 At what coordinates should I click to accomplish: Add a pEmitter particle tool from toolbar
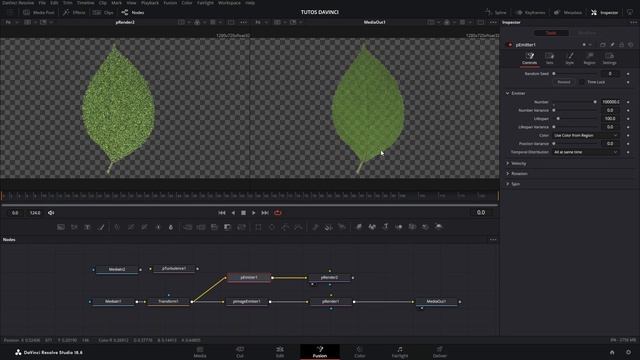point(315,227)
